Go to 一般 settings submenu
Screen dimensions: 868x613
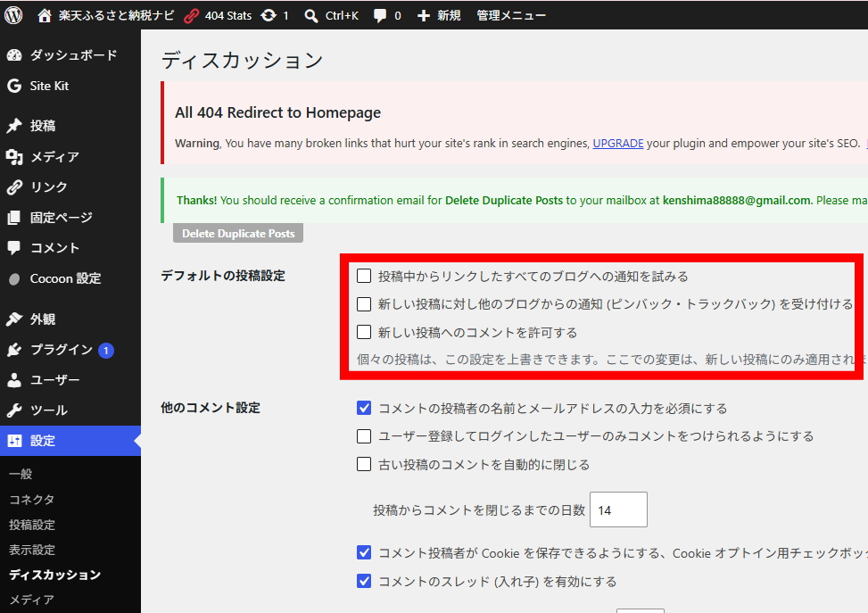(21, 474)
